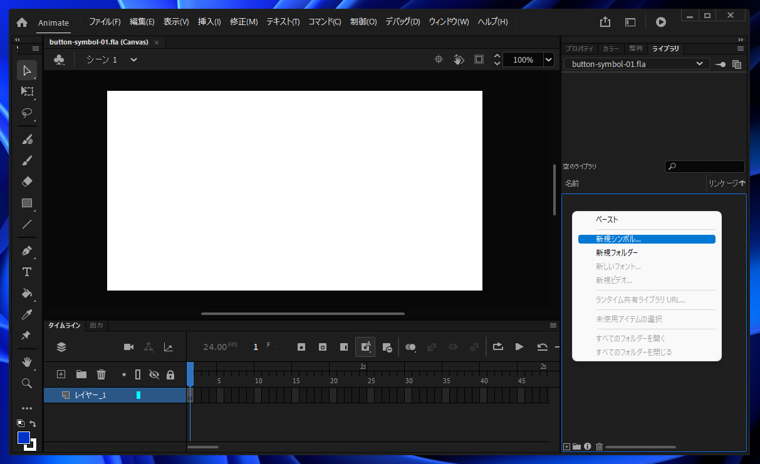This screenshot has width=760, height=464.
Task: Open the library panel options menu
Action: (740, 48)
